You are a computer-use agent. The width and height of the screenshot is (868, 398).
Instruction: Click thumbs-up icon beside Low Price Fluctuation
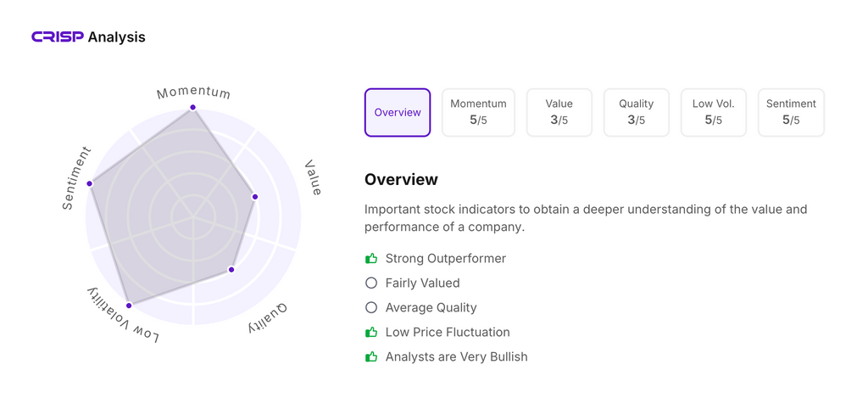[371, 333]
